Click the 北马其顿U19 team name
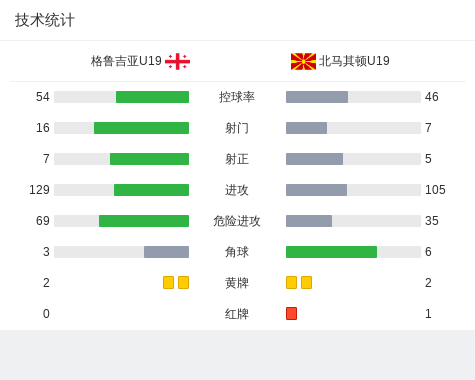 point(354,61)
